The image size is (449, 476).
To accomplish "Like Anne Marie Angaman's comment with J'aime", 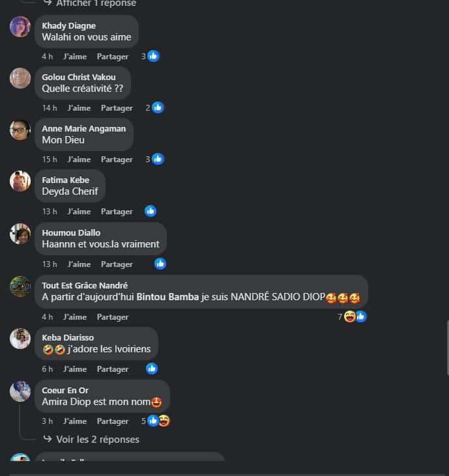I will coord(79,160).
